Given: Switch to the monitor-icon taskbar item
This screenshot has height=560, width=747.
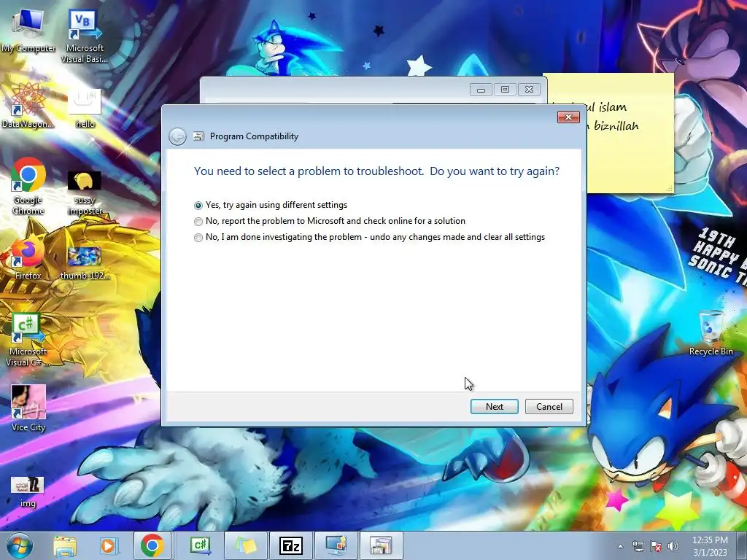Looking at the screenshot, I should coord(336,545).
